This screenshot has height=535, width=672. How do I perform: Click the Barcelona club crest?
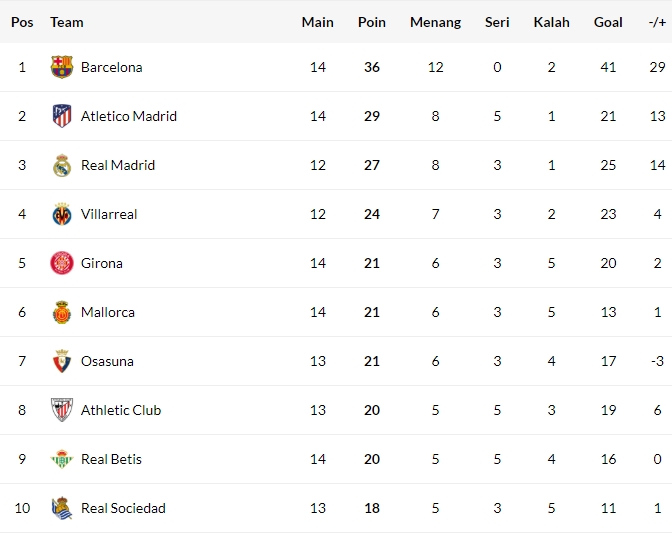62,67
